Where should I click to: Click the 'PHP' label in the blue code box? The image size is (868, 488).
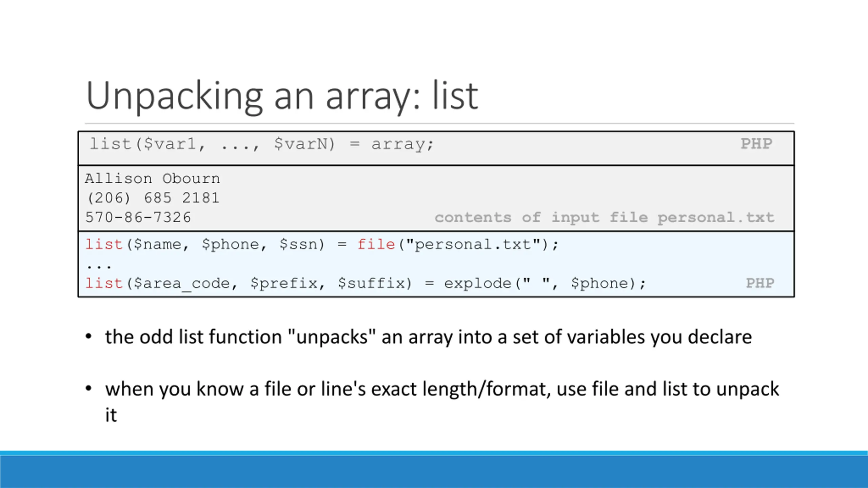coord(760,283)
